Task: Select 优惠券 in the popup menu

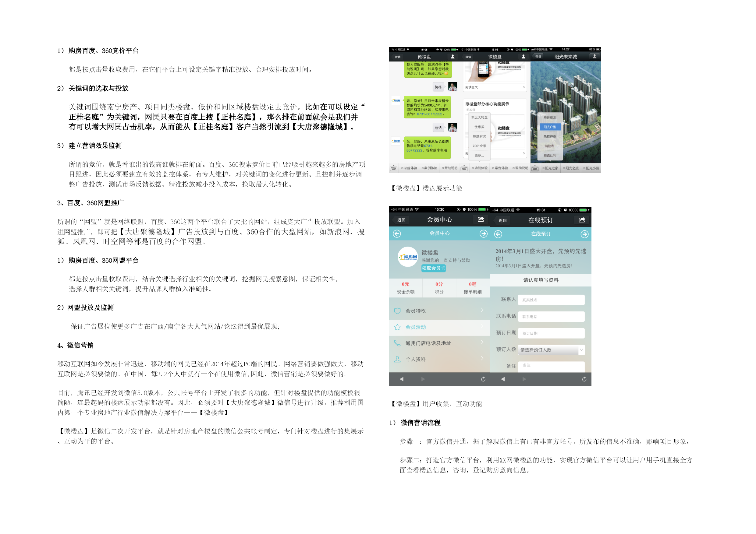Action: click(479, 127)
